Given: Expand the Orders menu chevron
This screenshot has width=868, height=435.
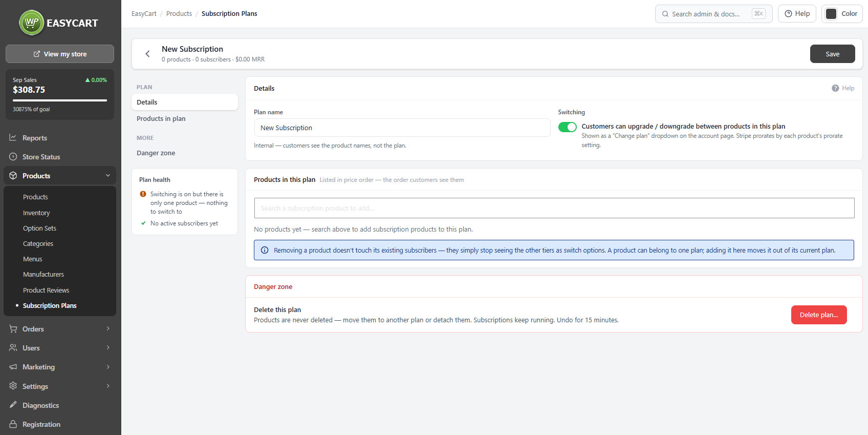Looking at the screenshot, I should coord(108,329).
